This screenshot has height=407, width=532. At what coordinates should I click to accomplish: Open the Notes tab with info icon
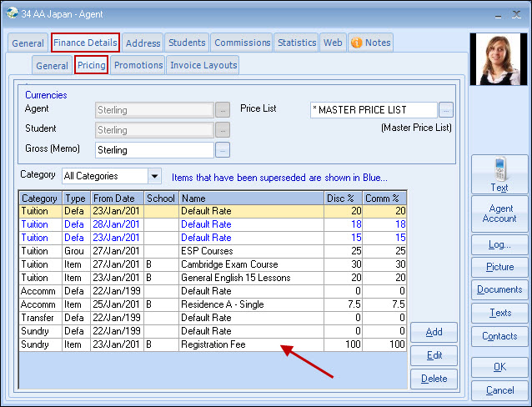coord(370,43)
